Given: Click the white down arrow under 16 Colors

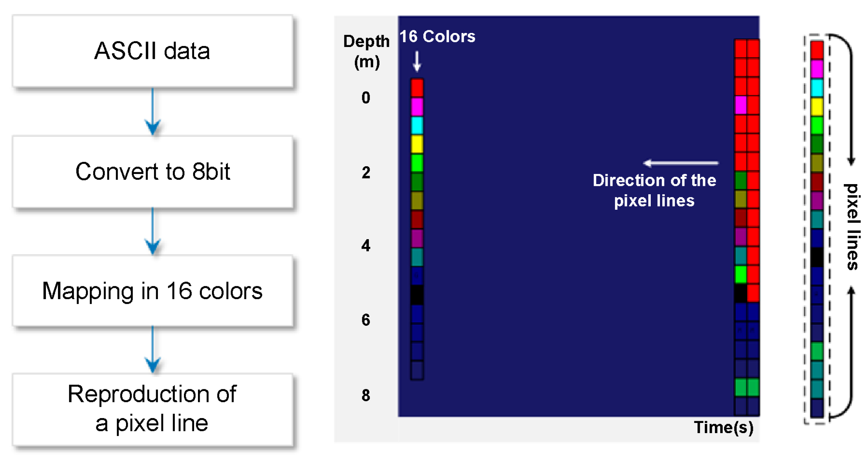Looking at the screenshot, I should 417,61.
